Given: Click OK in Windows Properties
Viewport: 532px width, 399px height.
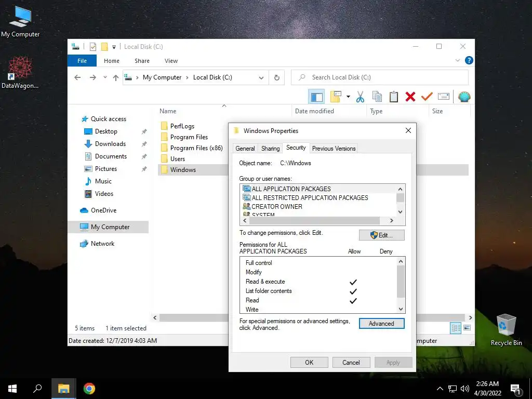Looking at the screenshot, I should 309,362.
